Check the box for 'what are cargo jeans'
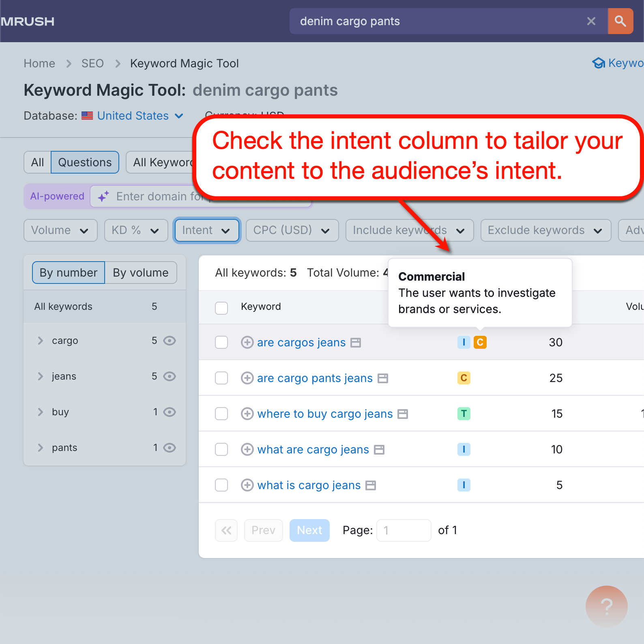The image size is (644, 644). 221,449
